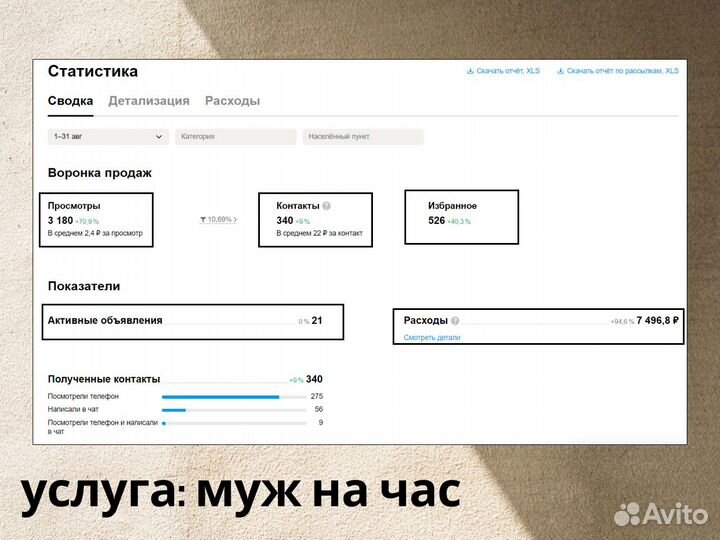
Task: Click the Полученные контакты total 340
Action: click(x=314, y=379)
